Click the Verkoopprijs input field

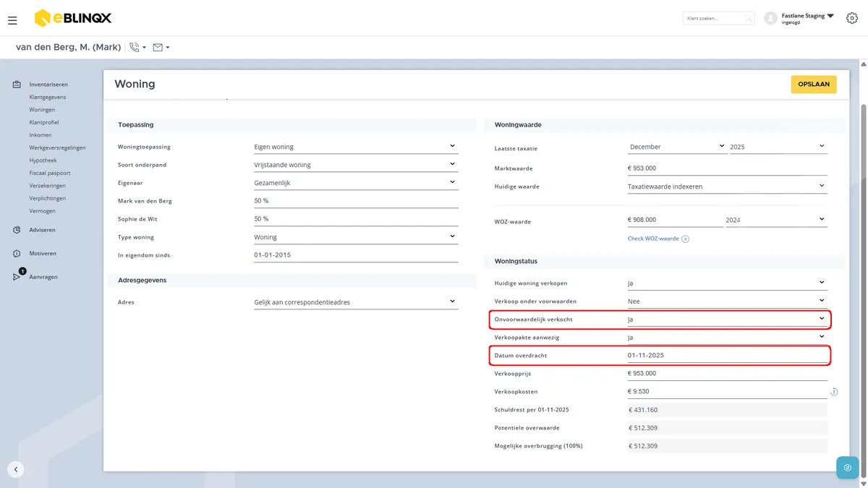727,374
